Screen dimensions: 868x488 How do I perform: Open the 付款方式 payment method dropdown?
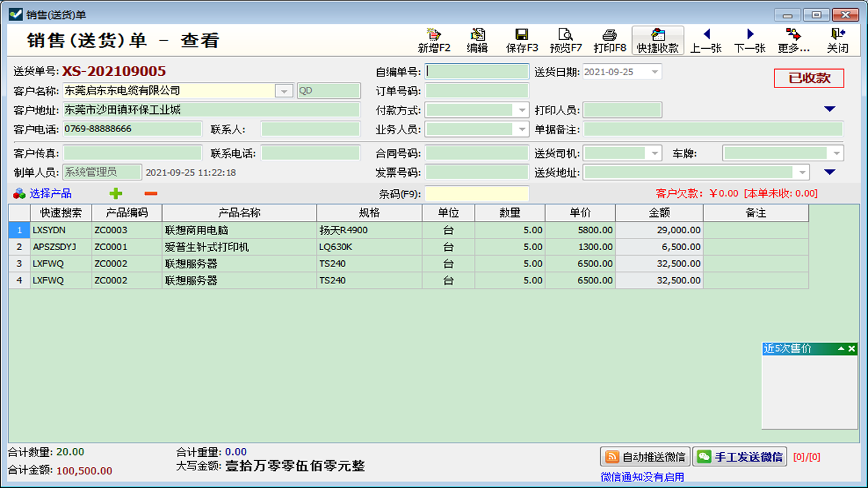tap(521, 109)
